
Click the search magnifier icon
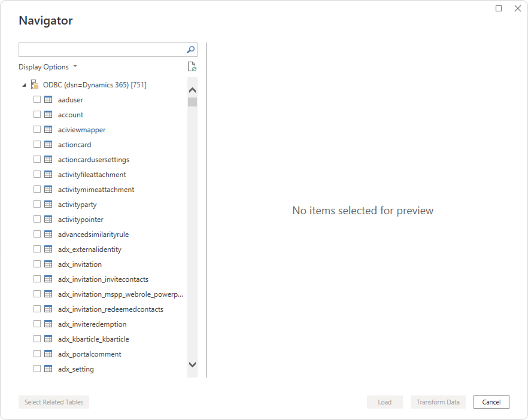click(x=190, y=50)
